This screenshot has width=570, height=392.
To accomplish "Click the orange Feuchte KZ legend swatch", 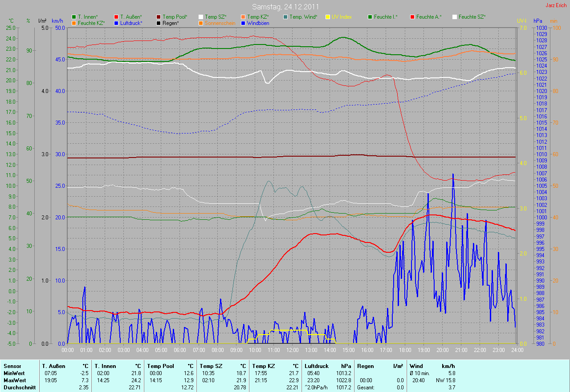I will 74,23.
